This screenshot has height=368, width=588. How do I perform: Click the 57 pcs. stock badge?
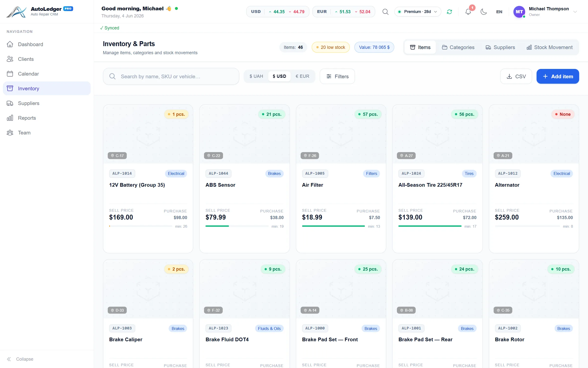tap(368, 114)
